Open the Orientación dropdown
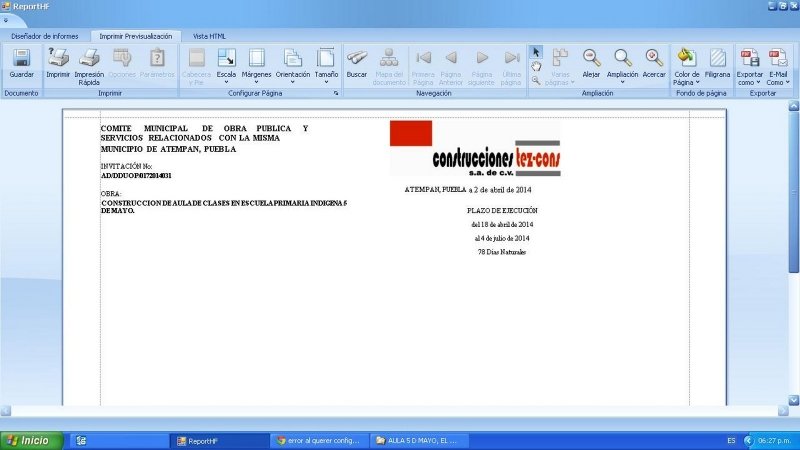Screen dimensions: 800x450 click(x=293, y=65)
